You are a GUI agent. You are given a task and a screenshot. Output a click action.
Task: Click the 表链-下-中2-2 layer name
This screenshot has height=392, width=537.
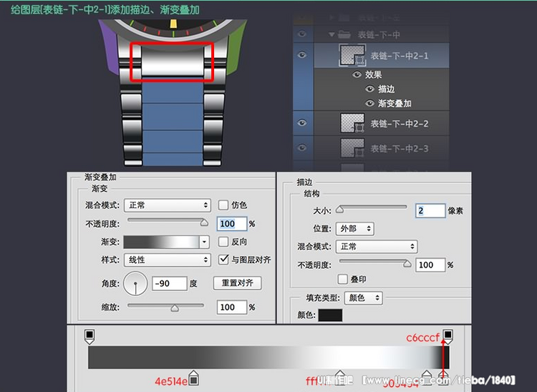[400, 124]
